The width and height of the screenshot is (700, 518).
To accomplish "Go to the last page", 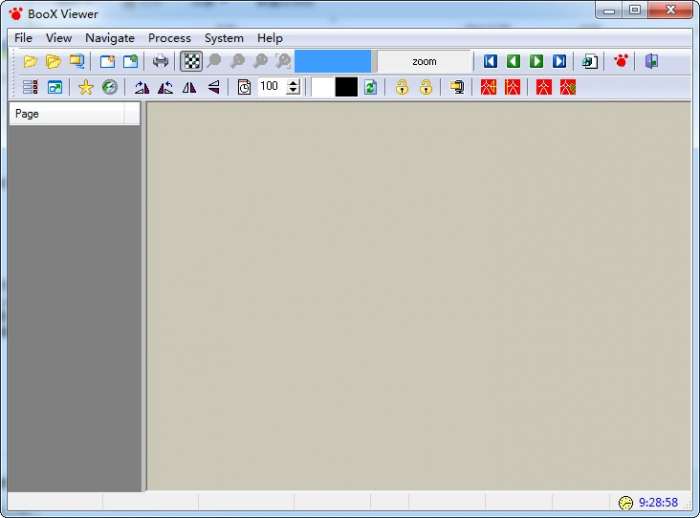I will pos(559,61).
